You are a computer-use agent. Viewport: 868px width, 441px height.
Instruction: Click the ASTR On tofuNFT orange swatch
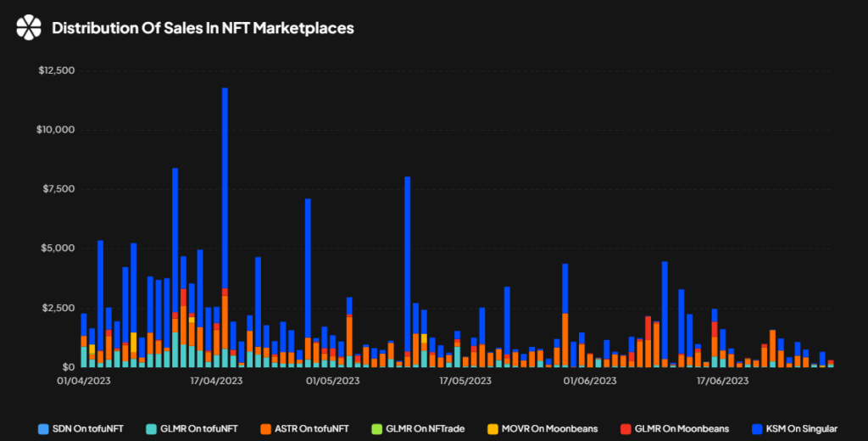[x=265, y=429]
